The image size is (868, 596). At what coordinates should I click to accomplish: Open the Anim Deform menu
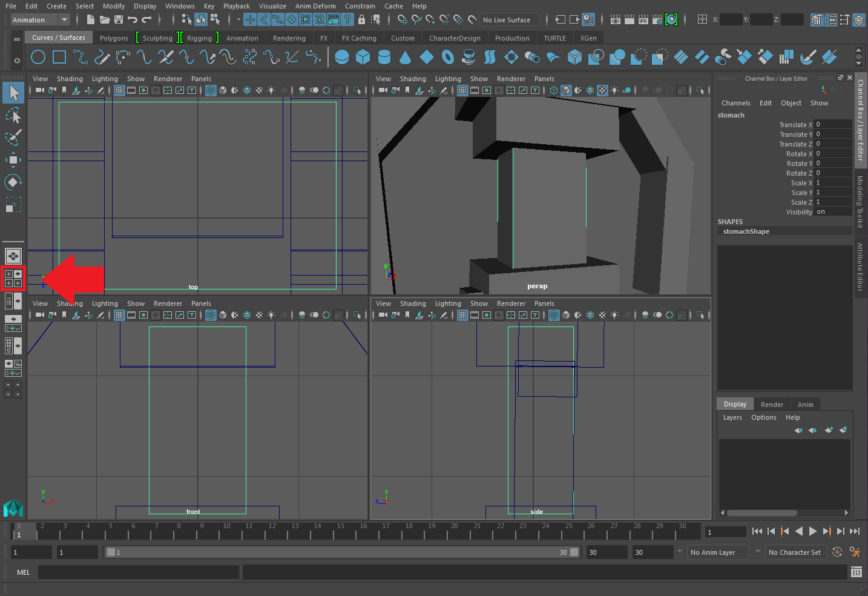315,6
